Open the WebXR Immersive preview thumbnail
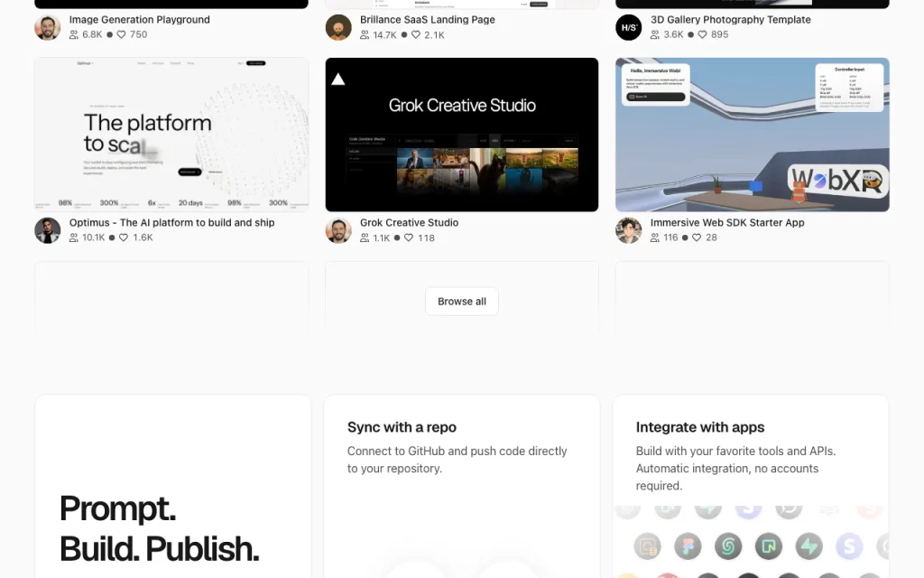924x578 pixels. (753, 135)
